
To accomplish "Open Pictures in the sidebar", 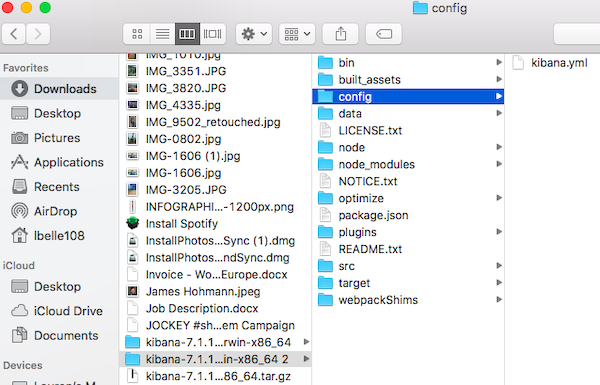I will coord(59,138).
